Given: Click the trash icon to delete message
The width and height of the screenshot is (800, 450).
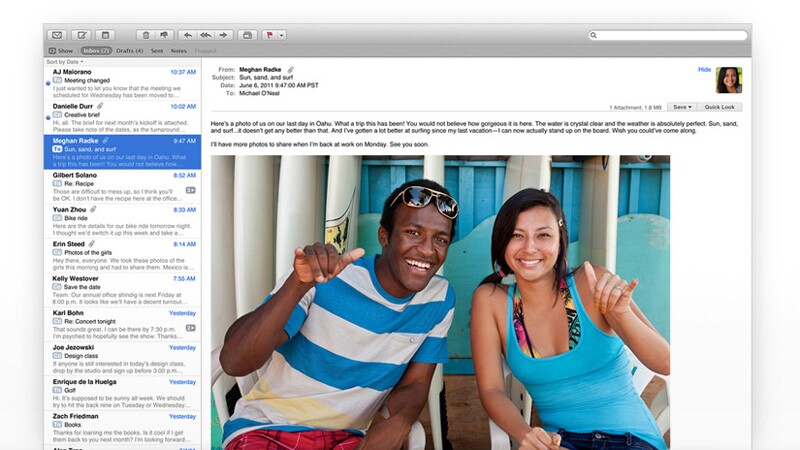Looking at the screenshot, I should click(145, 35).
